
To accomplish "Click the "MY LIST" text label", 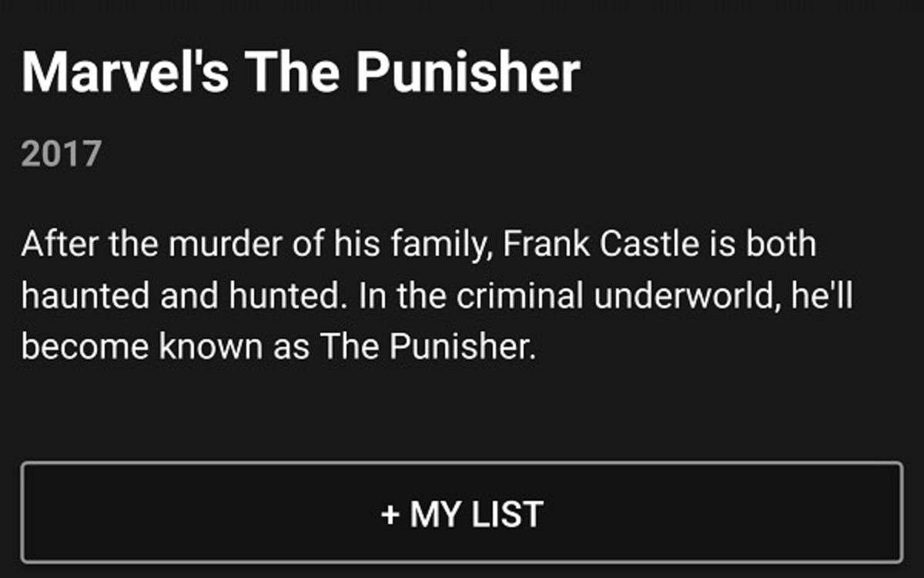I will 477,514.
